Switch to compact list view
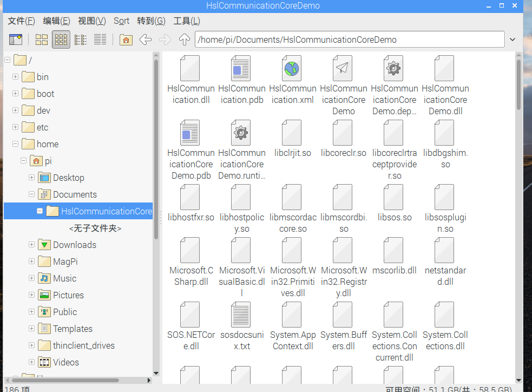Viewport: 532px width, 392px height. [x=81, y=40]
